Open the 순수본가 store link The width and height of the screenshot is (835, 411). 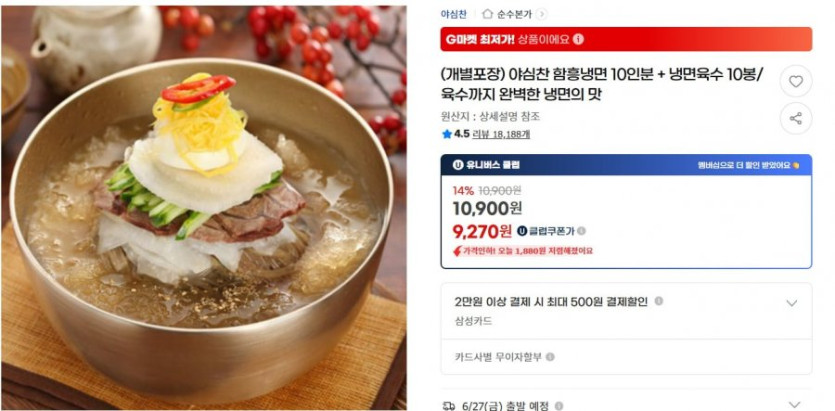(514, 14)
